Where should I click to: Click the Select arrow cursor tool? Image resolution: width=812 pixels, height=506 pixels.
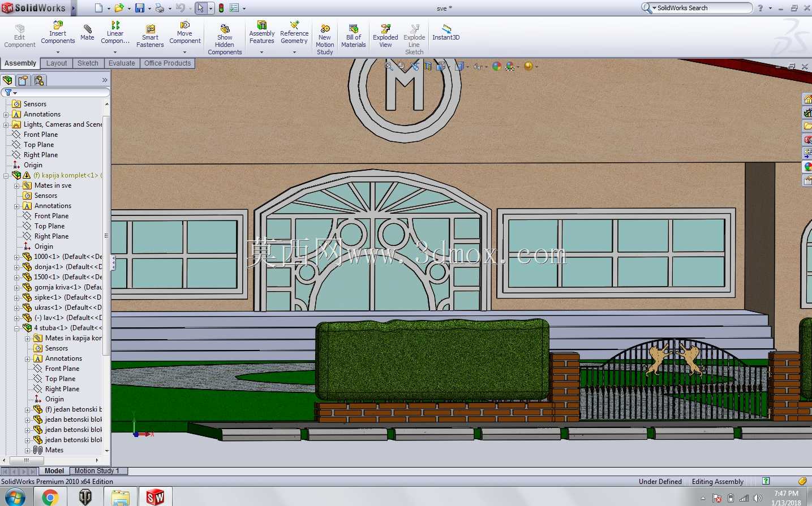tap(200, 8)
